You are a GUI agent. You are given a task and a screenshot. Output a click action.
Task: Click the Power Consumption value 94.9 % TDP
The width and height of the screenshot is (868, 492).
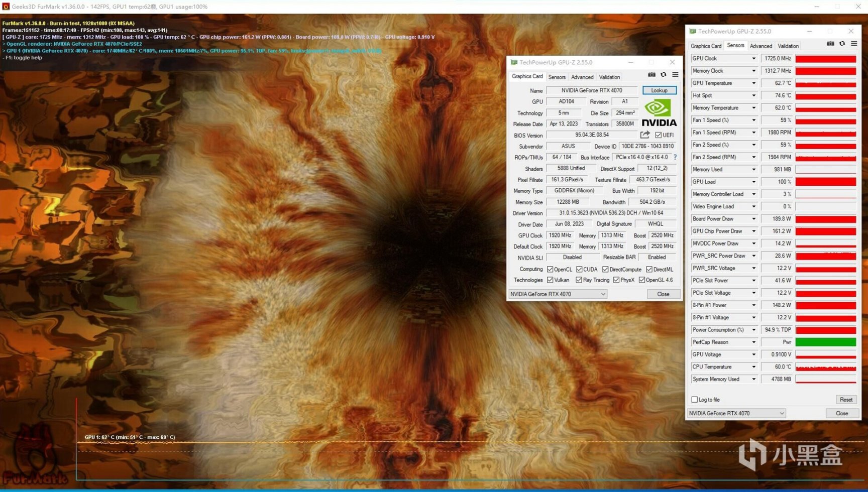(x=777, y=330)
